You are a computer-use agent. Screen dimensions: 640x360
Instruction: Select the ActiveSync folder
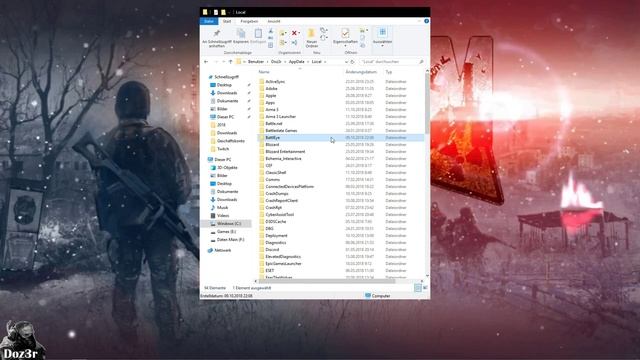click(275, 82)
